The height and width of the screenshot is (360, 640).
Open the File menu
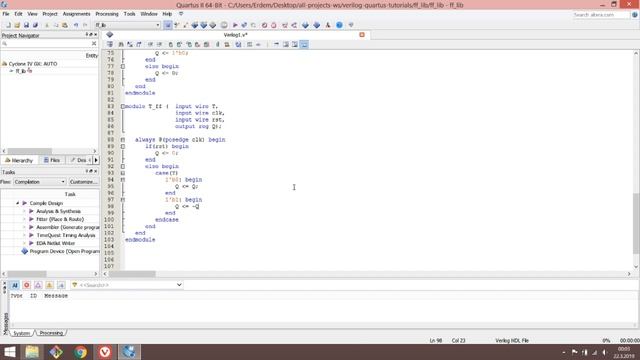coord(6,14)
